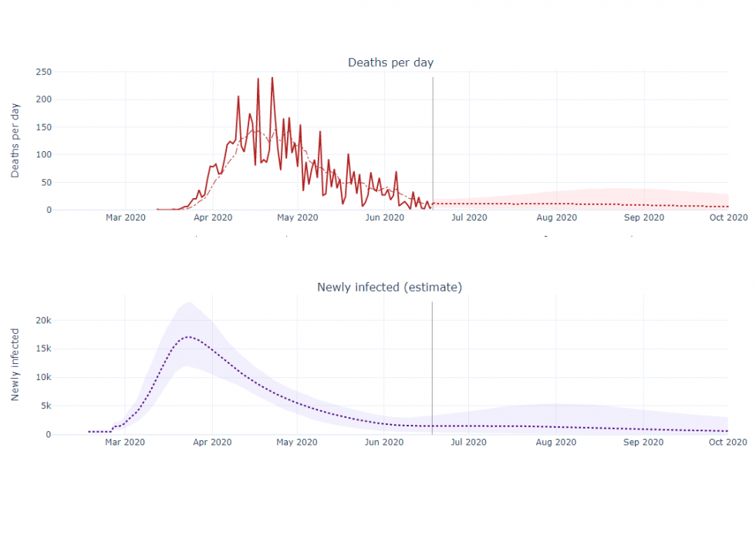Click the "Apr 2020" tick on infected chart
Image resolution: width=756 pixels, height=539 pixels.
point(212,442)
